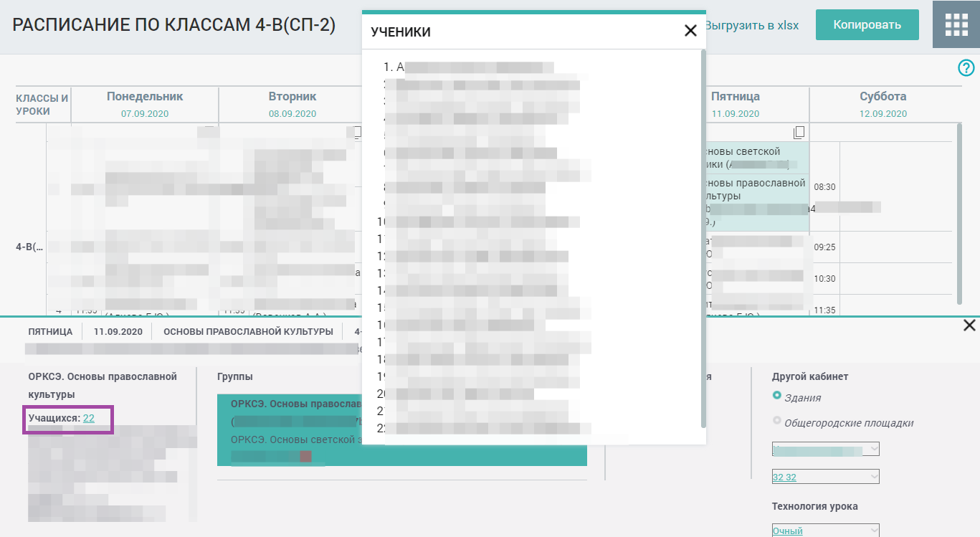Image resolution: width=980 pixels, height=537 pixels.
Task: Click the Копировать button
Action: coord(867,25)
